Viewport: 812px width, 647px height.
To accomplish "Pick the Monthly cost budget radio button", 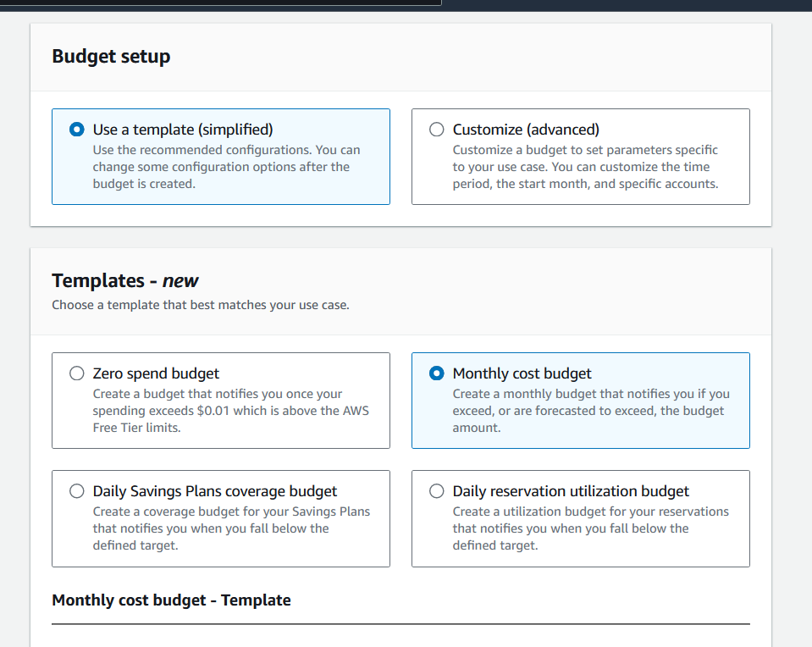I will [437, 373].
